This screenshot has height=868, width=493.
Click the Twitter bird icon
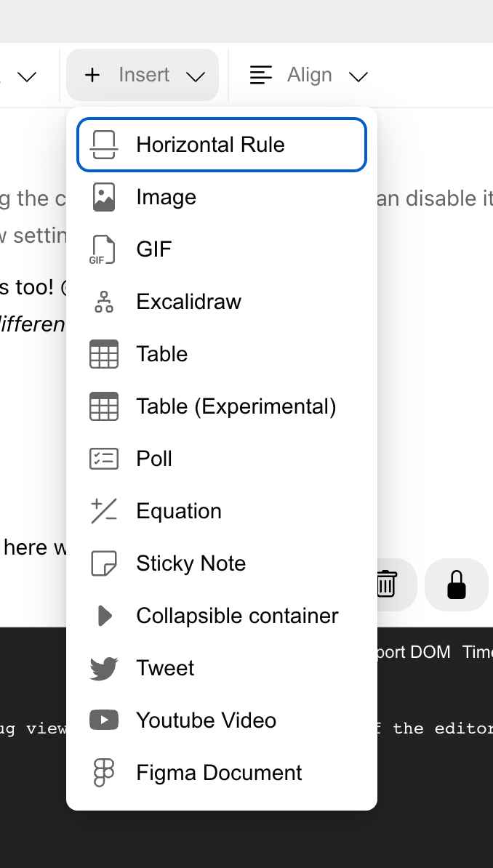point(104,668)
